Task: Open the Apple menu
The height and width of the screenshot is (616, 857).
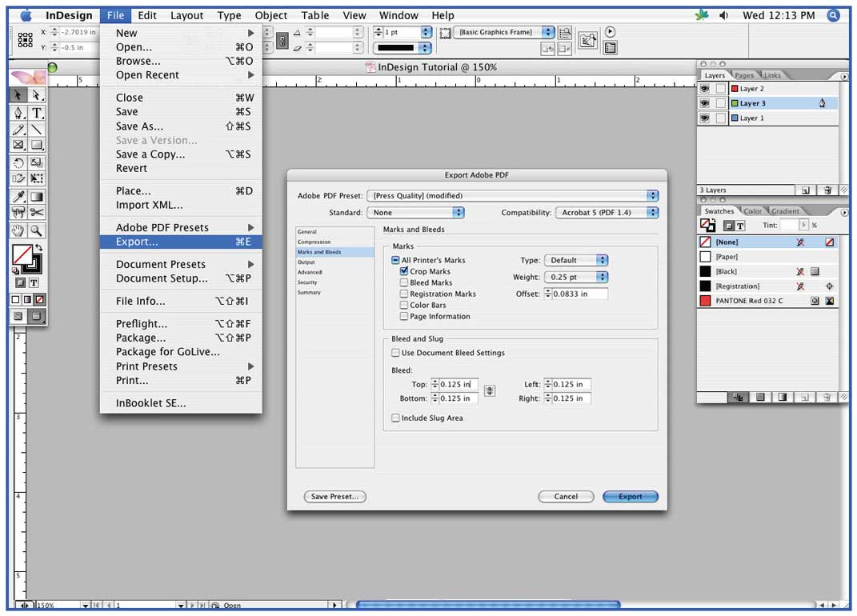Action: point(26,15)
